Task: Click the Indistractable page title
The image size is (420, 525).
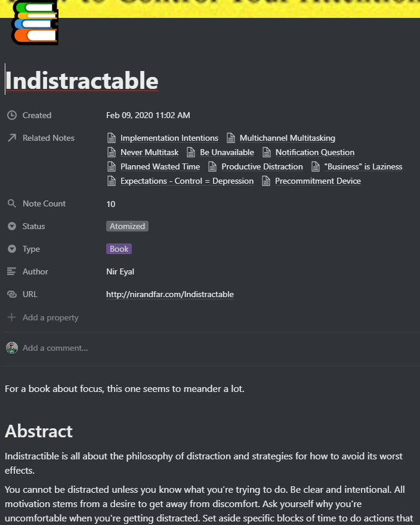Action: (x=82, y=81)
